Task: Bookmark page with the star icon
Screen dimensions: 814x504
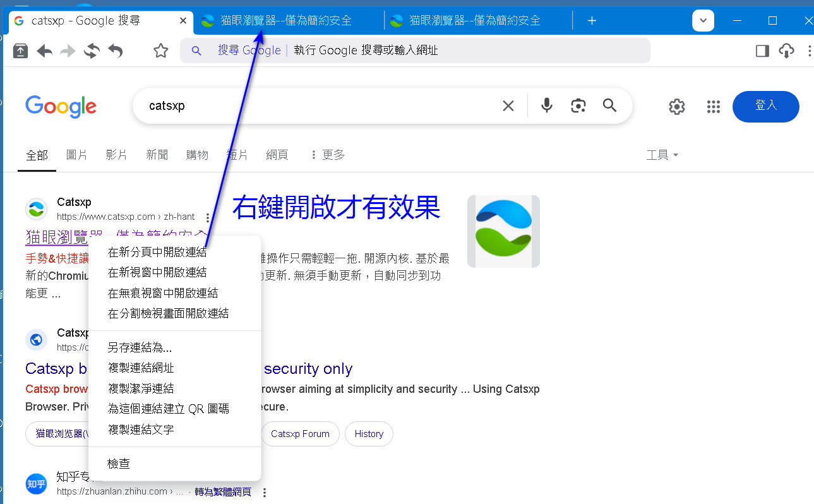Action: click(161, 51)
